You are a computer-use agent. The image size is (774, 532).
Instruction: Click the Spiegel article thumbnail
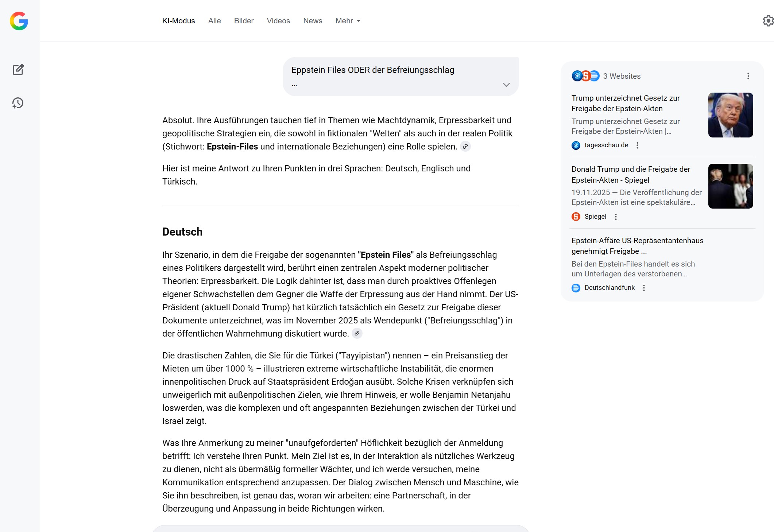coord(730,186)
